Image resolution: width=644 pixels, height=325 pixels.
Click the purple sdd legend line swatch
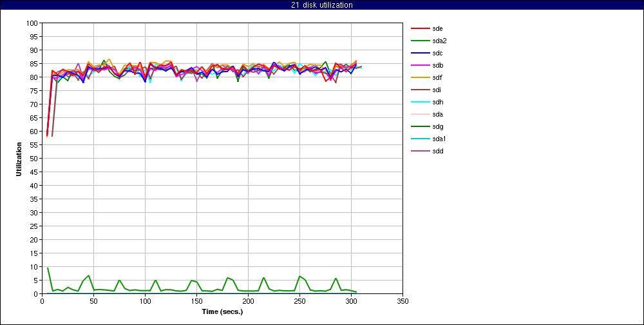(420, 151)
